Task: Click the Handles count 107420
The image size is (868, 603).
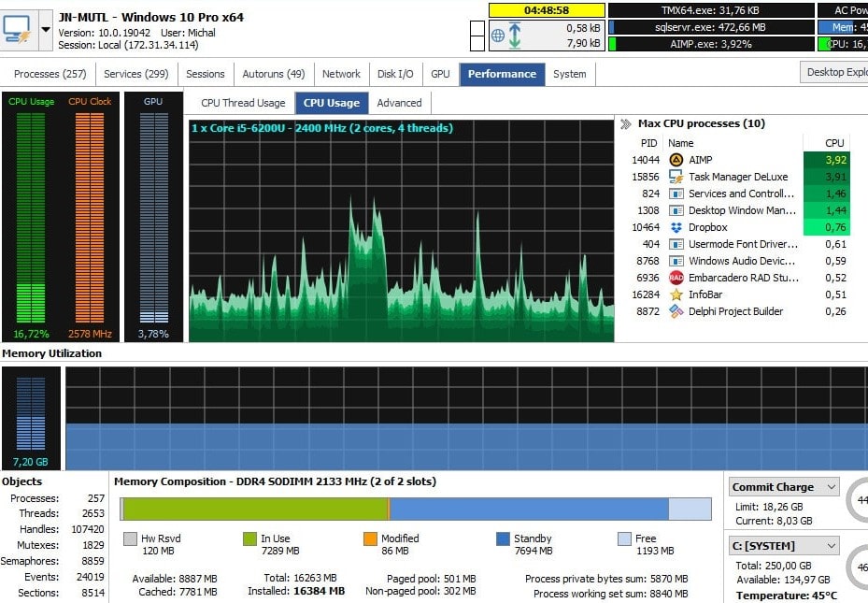Action: (88, 529)
